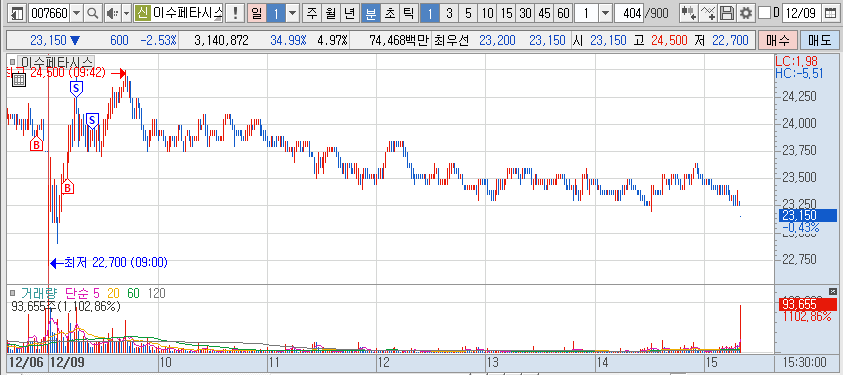Viewport: 843px width, 375px height.
Task: Click the 매도 sell button
Action: [x=819, y=40]
